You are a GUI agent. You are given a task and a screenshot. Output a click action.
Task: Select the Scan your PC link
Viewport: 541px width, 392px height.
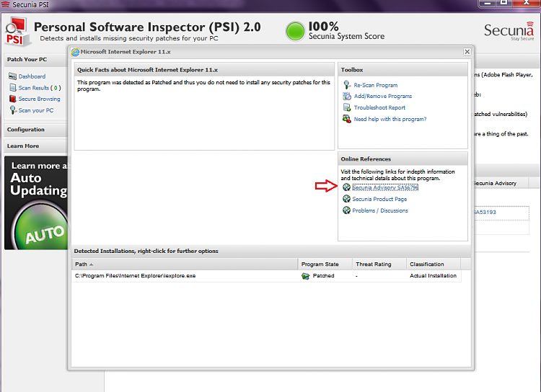click(x=36, y=110)
